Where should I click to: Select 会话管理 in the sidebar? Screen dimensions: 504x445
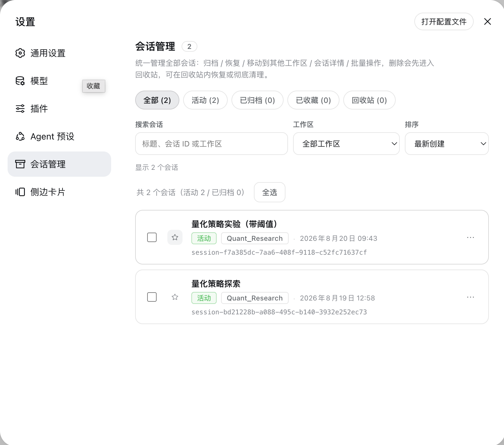click(x=59, y=164)
